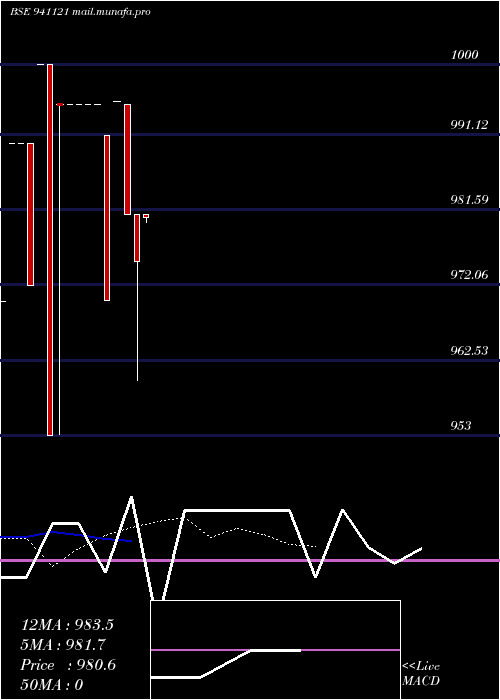Click the 'BSE 941121 mail.munafa.pro' title text
Image resolution: width=500 pixels, height=700 pixels.
80,12
